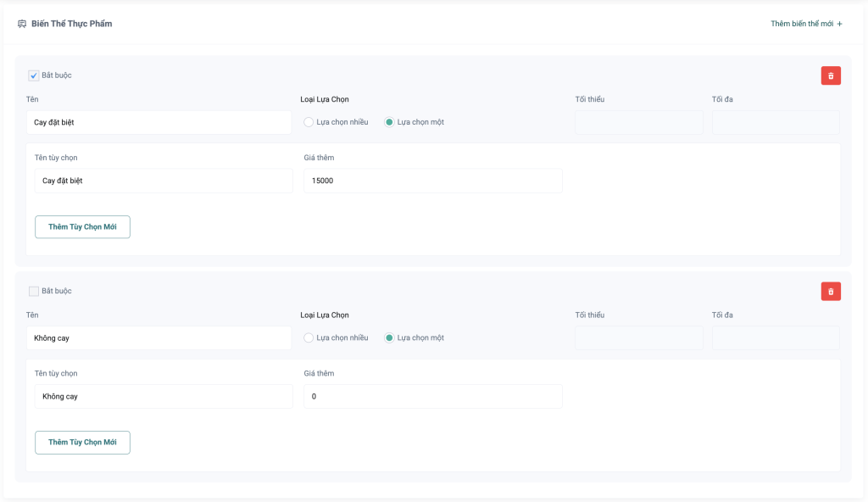Screen dimensions: 868x502
Task: Click Thêm Tùy Chọn Mới under Cay đặt biệt
Action: (82, 226)
